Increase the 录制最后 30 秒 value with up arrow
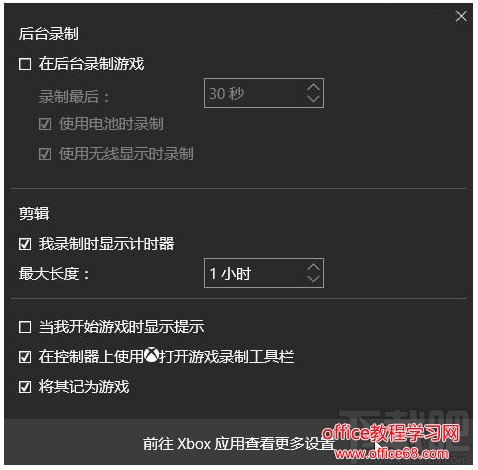Viewport: 478px width, 470px height. point(313,87)
